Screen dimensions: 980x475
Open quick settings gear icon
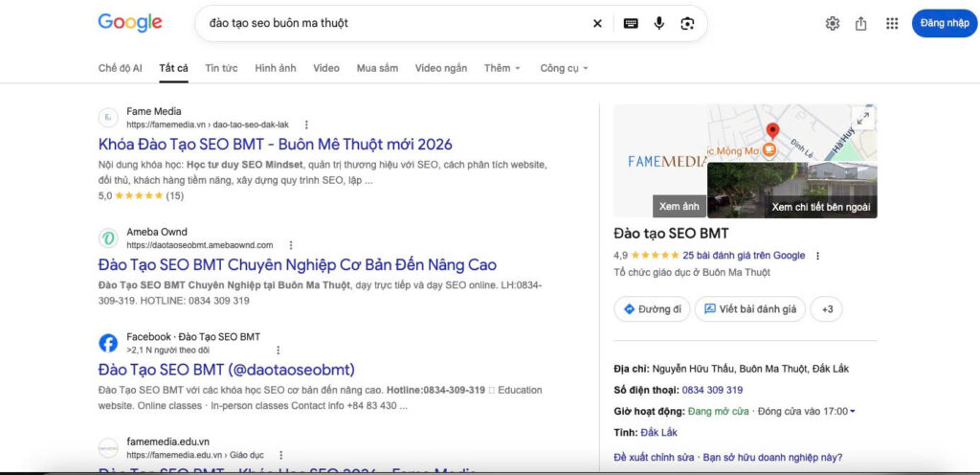(x=833, y=24)
